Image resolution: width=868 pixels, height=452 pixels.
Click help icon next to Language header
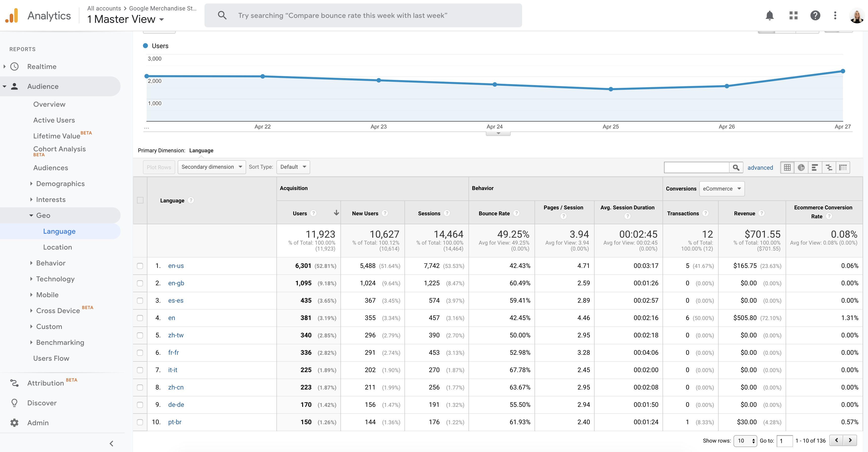[191, 200]
